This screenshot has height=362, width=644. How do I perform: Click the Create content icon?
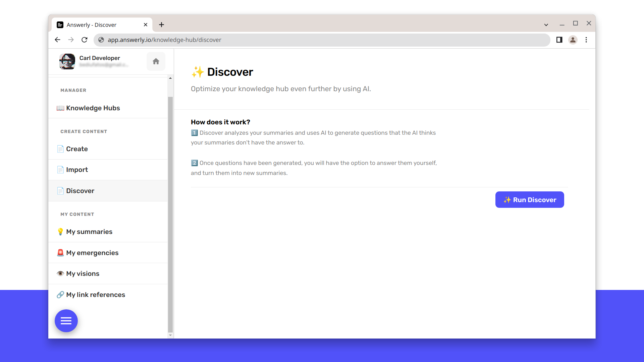(60, 148)
